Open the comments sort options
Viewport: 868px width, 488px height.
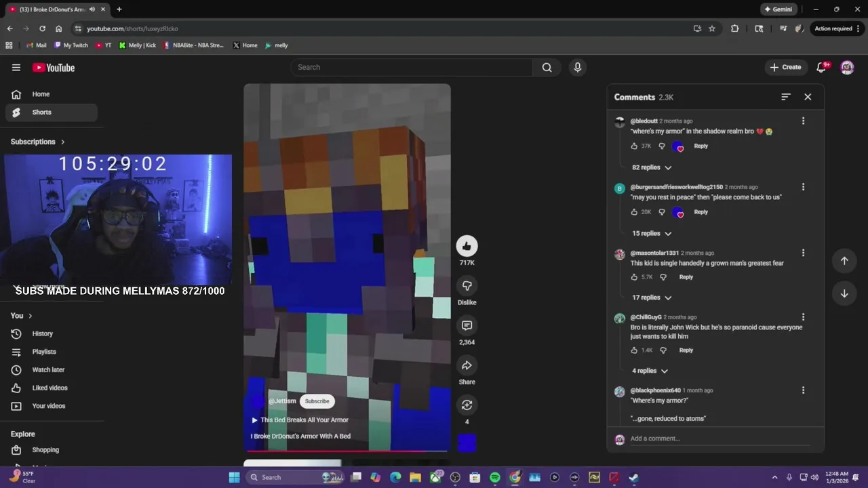coord(786,97)
